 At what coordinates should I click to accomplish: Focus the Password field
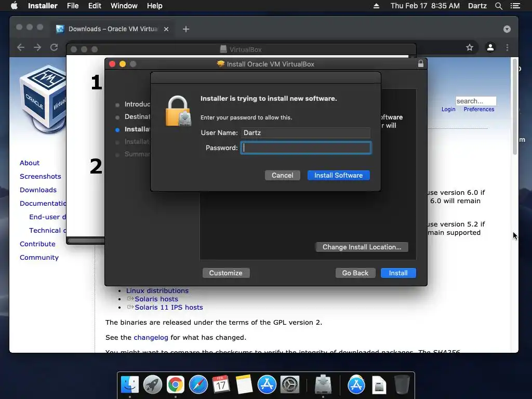tap(305, 148)
